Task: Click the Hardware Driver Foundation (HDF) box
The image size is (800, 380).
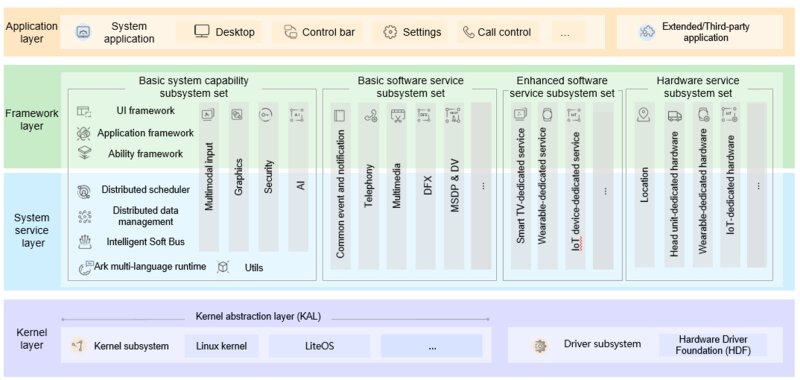Action: [x=713, y=345]
